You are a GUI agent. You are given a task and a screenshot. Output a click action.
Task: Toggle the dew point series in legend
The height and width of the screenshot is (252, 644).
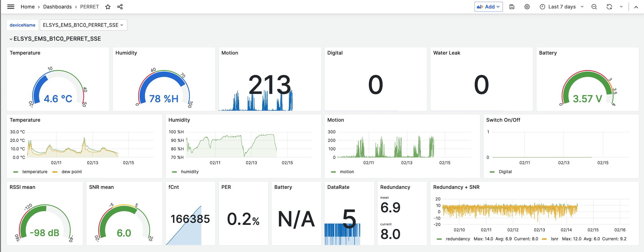(x=71, y=172)
